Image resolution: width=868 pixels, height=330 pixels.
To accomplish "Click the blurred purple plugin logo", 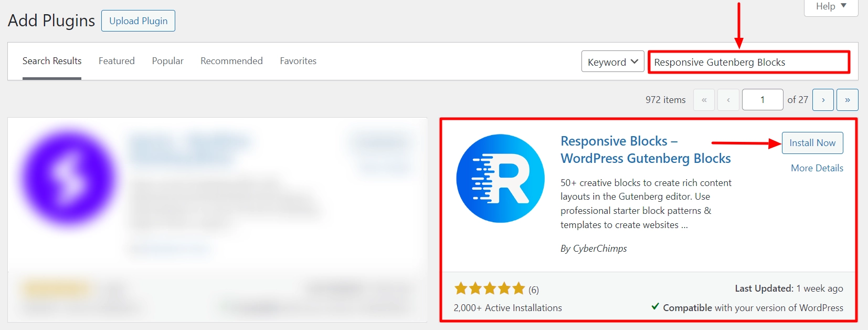I will [68, 179].
